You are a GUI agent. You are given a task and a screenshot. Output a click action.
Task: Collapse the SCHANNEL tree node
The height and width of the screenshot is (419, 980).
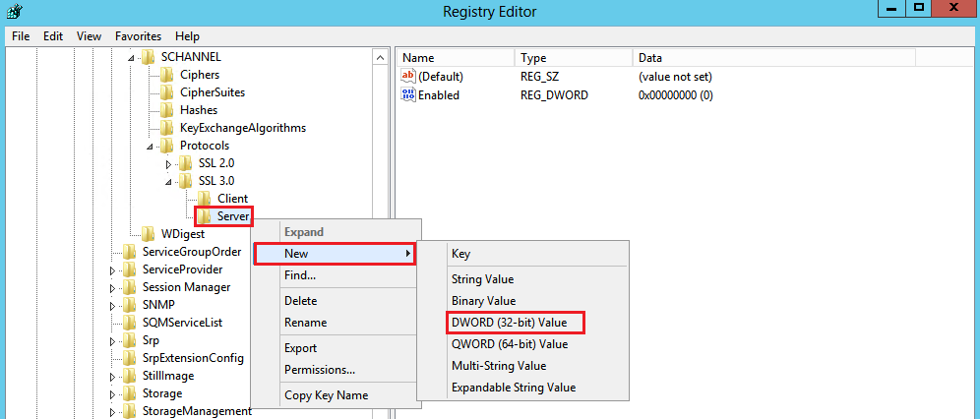[x=132, y=58]
